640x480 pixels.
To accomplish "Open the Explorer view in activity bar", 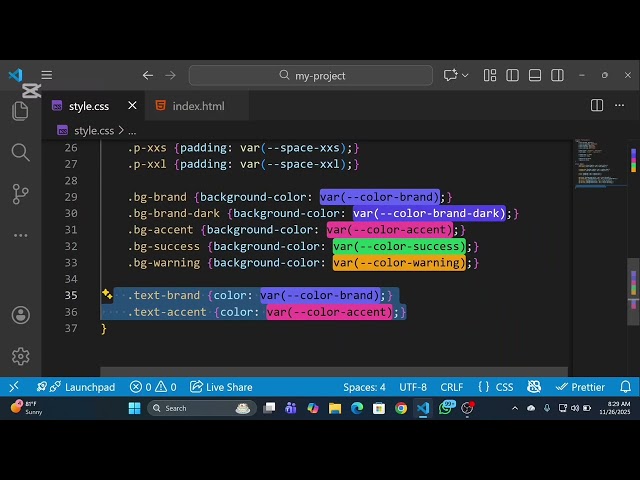I will pos(20,111).
